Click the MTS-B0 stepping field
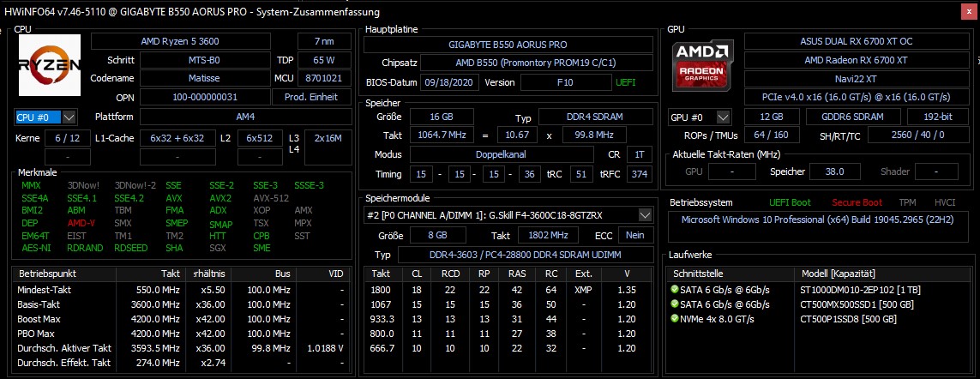This screenshot has width=980, height=379. click(x=204, y=61)
